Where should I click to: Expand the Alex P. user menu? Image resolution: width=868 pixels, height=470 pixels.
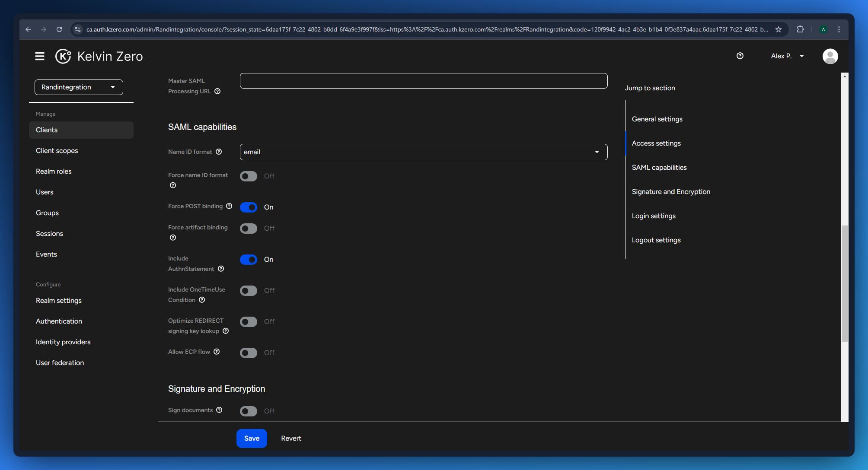point(788,56)
